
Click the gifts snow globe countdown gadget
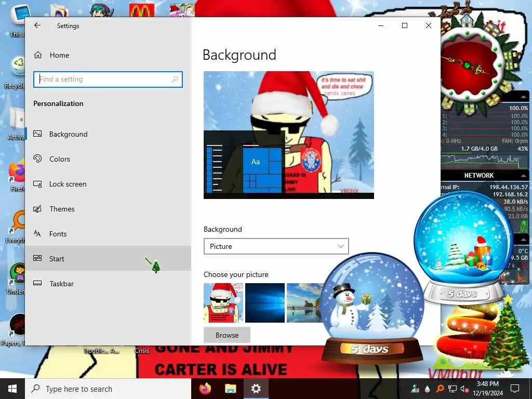coord(463,247)
